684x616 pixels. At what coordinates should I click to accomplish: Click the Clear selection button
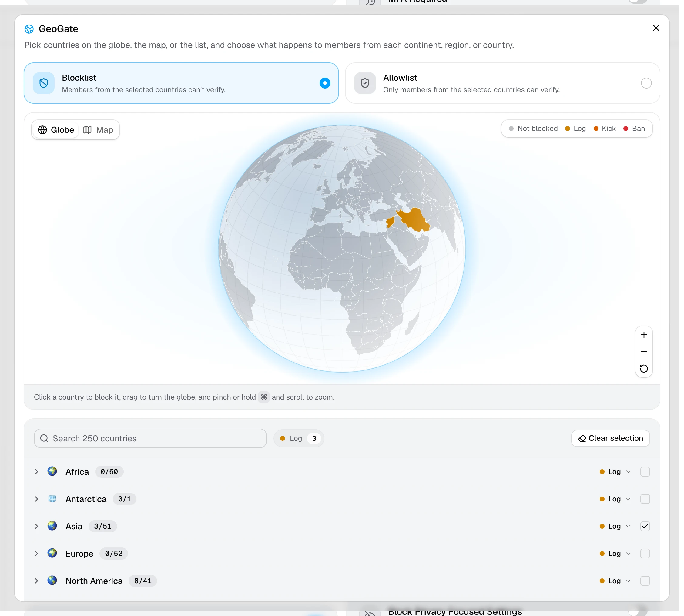click(x=610, y=438)
